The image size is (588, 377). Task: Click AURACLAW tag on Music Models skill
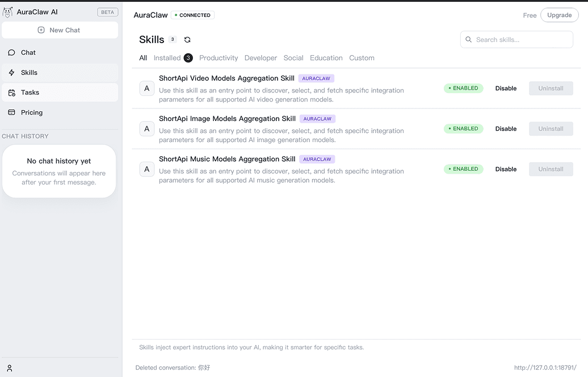(x=317, y=159)
